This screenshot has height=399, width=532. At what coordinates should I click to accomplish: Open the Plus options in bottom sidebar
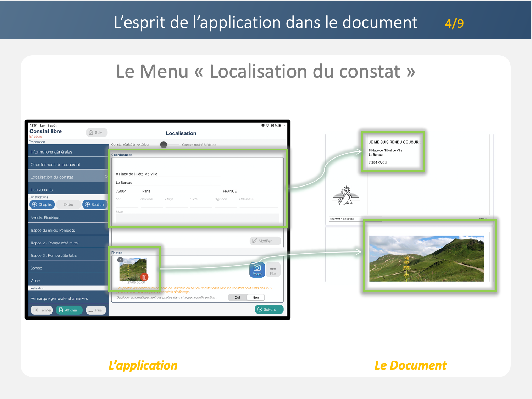coord(96,310)
